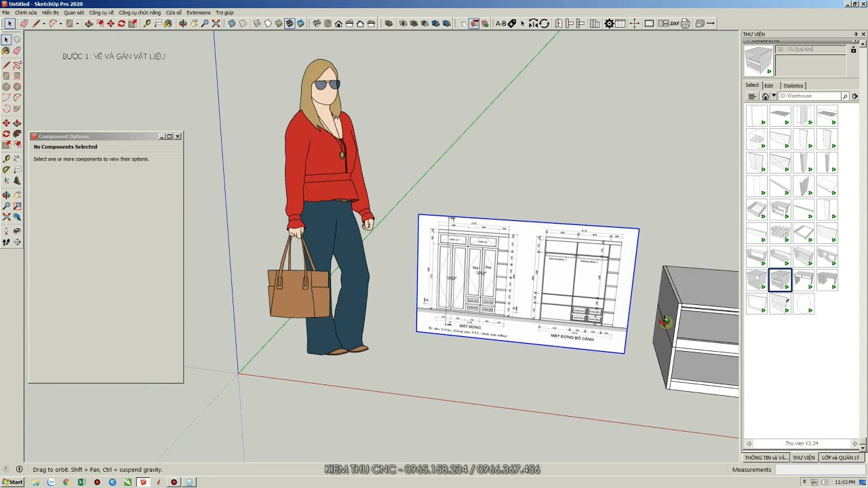
Task: Click the tag icon in toolbar
Action: (512, 23)
